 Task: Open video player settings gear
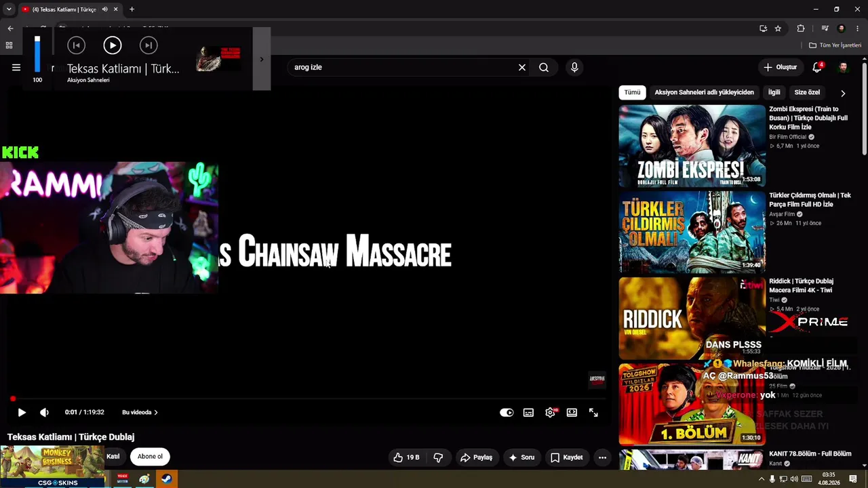coord(550,412)
